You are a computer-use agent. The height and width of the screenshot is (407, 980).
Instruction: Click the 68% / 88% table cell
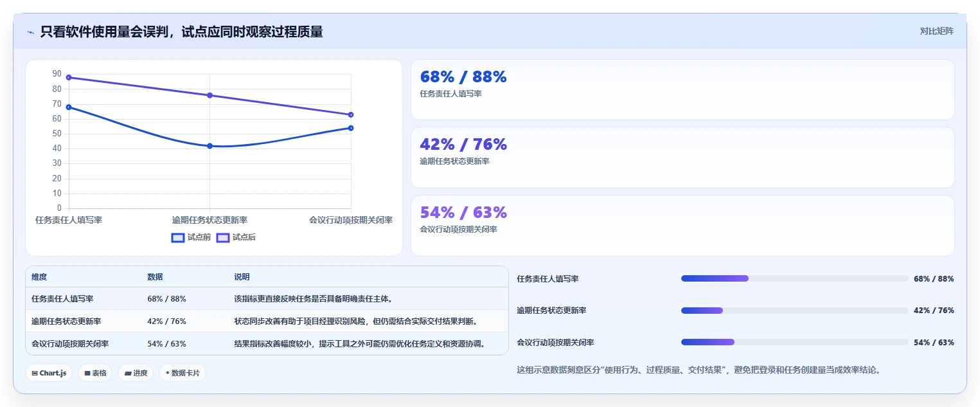click(x=166, y=299)
